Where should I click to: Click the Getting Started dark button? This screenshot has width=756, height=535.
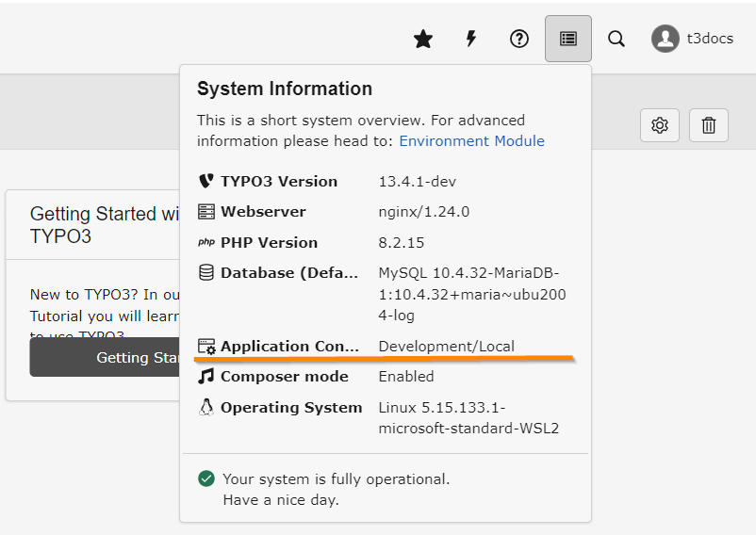pyautogui.click(x=105, y=357)
